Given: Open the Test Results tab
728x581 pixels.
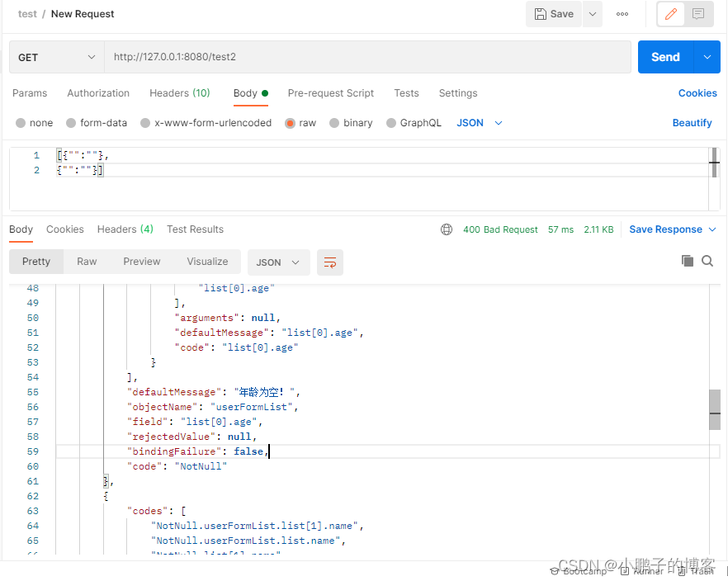Looking at the screenshot, I should [x=195, y=229].
